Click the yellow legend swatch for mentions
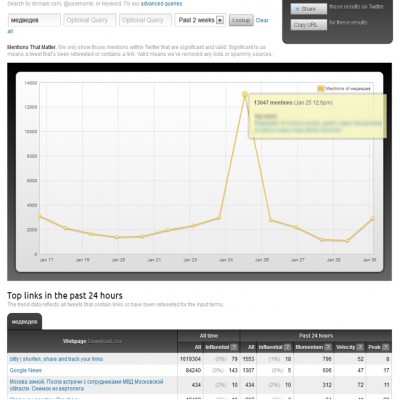 pyautogui.click(x=321, y=89)
